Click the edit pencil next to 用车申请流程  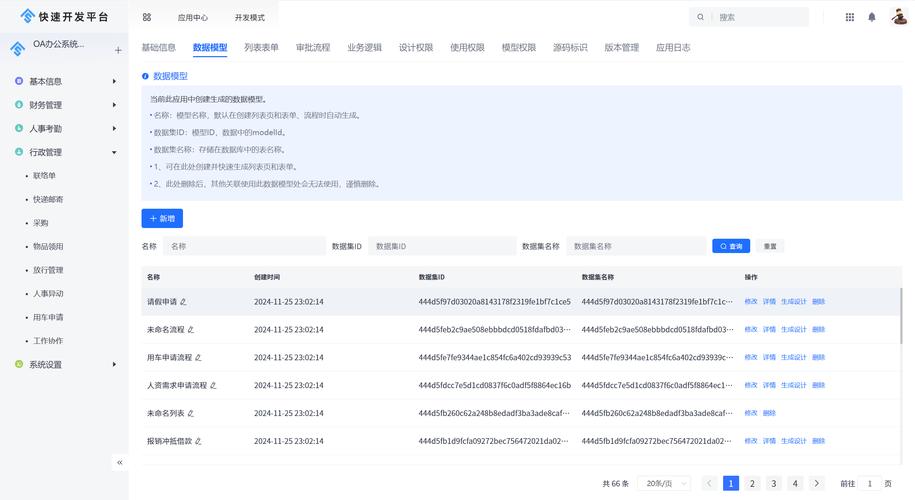coord(198,357)
